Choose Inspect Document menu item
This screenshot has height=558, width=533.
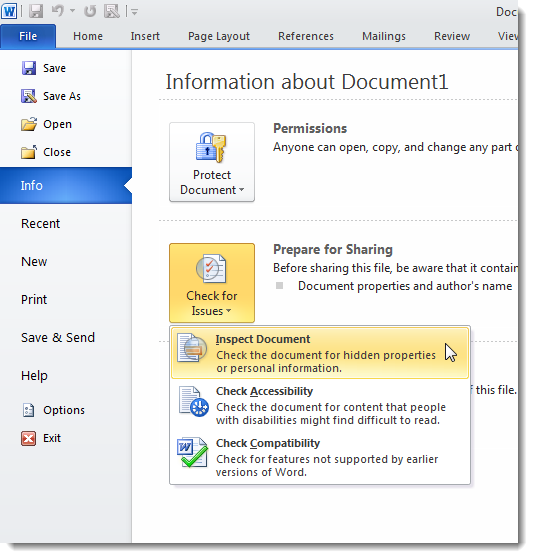click(x=320, y=353)
